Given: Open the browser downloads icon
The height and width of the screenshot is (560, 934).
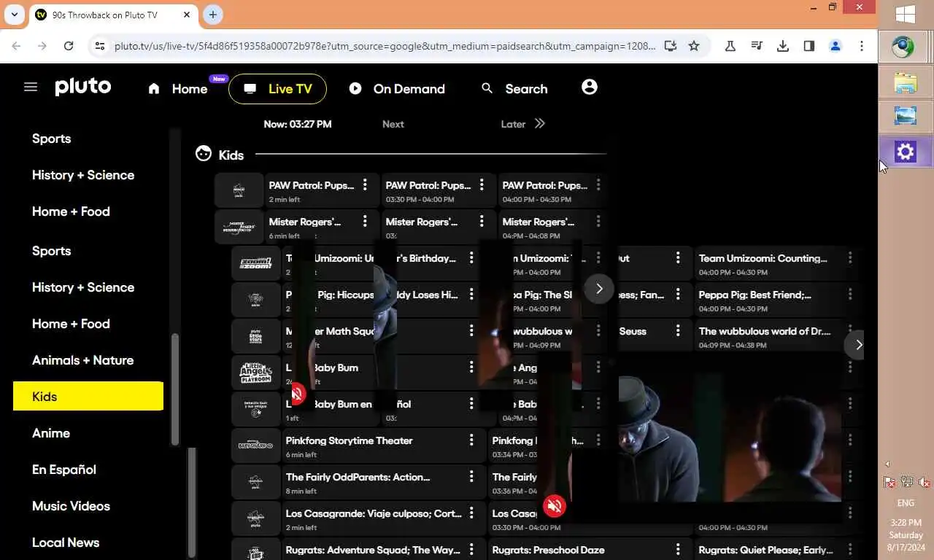Looking at the screenshot, I should (783, 46).
